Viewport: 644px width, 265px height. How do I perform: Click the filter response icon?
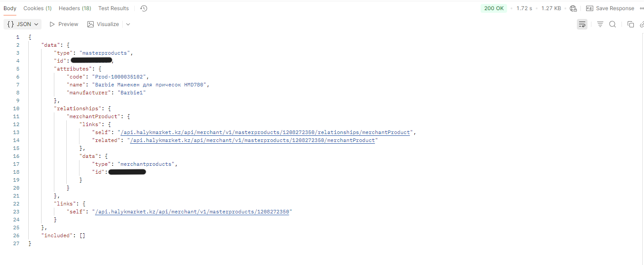pos(600,24)
